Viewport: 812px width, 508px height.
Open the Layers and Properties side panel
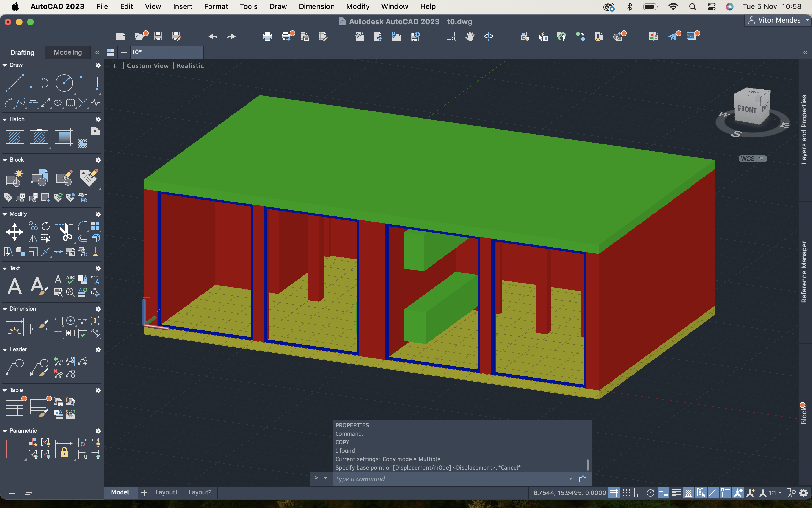[804, 129]
